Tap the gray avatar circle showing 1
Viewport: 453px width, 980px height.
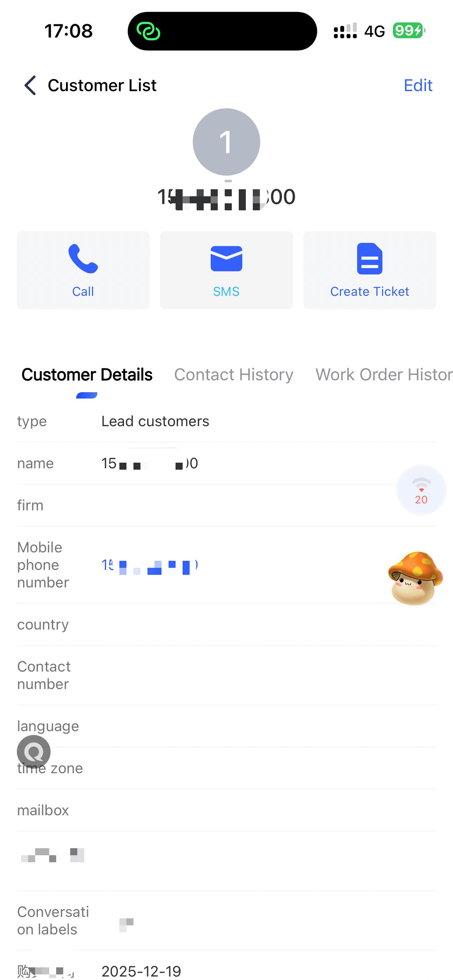[x=226, y=142]
